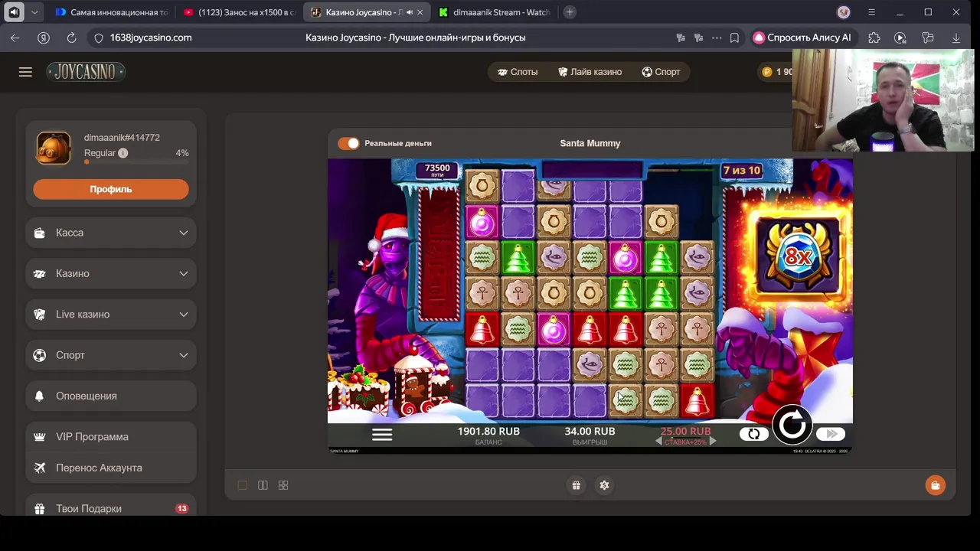The height and width of the screenshot is (551, 980).
Task: Select the single-game layout icon
Action: pyautogui.click(x=243, y=485)
